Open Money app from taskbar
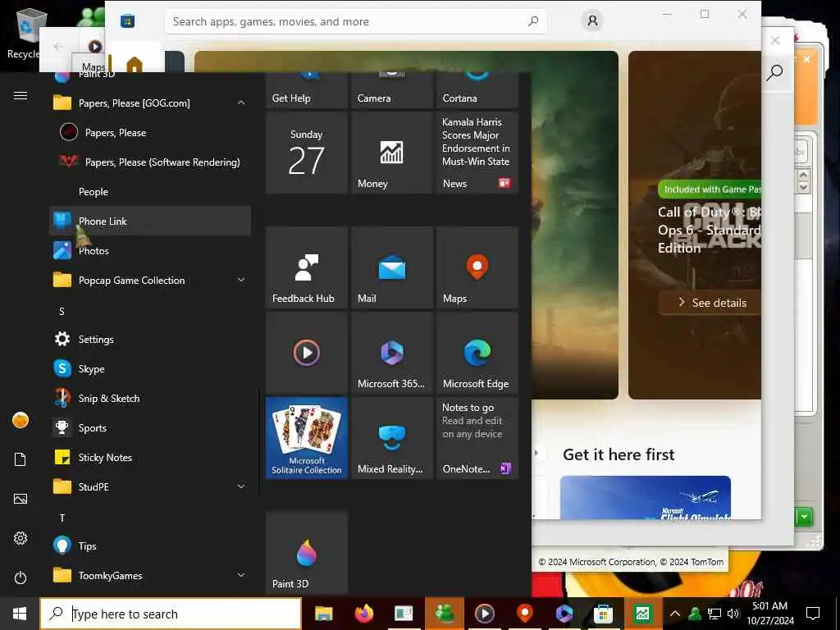Screen dimensions: 840x630 click(x=642, y=614)
